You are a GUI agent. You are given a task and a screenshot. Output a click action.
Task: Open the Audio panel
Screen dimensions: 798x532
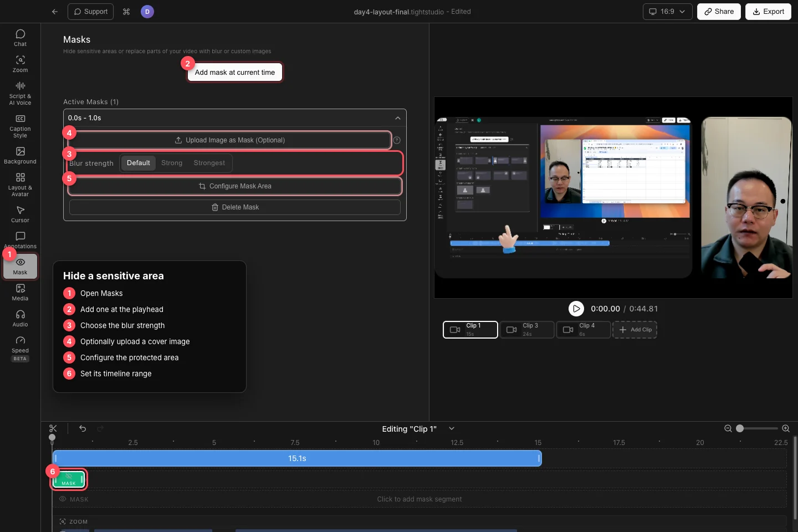20,318
